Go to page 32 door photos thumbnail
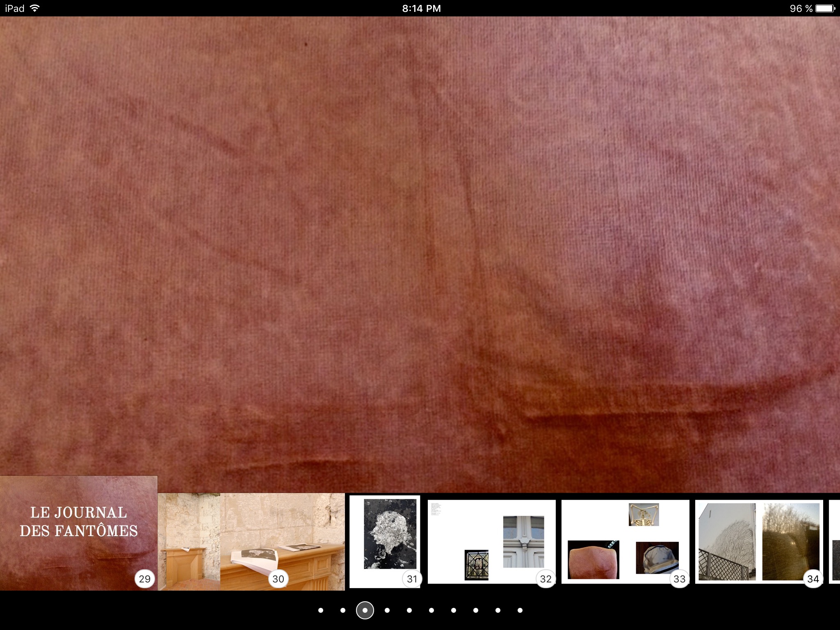The height and width of the screenshot is (630, 840). [491, 541]
